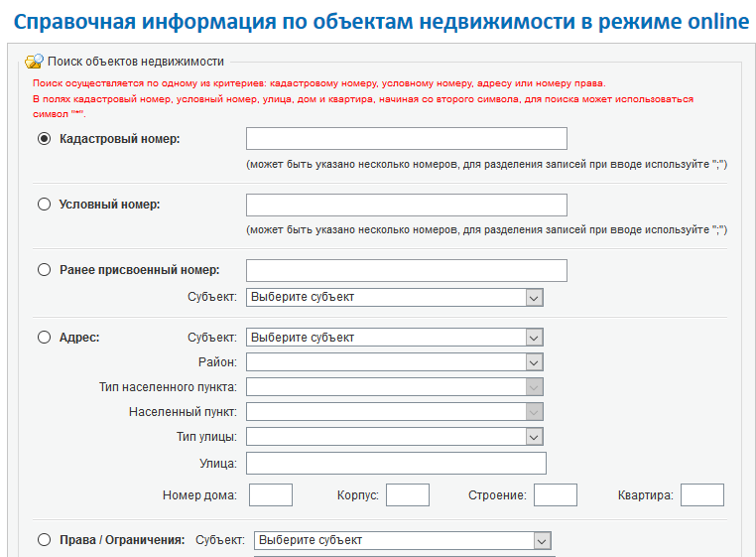The height and width of the screenshot is (557, 756).
Task: Click the Строение label
Action: tap(497, 495)
